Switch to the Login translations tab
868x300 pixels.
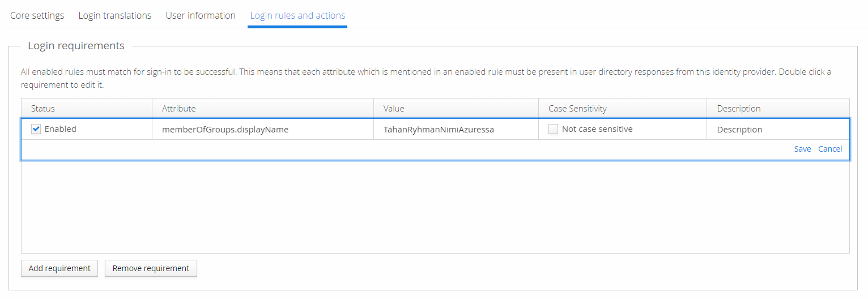[x=114, y=15]
